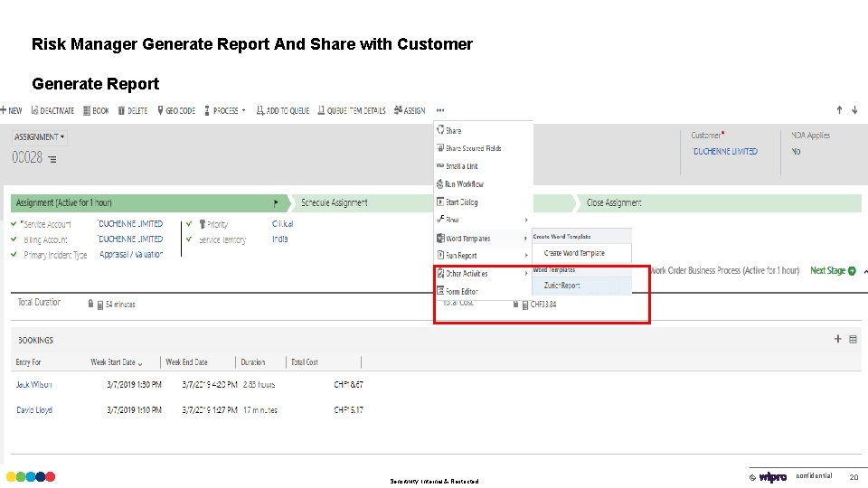Click the flag icon on Assignment stage
868x488 pixels.
276,203
